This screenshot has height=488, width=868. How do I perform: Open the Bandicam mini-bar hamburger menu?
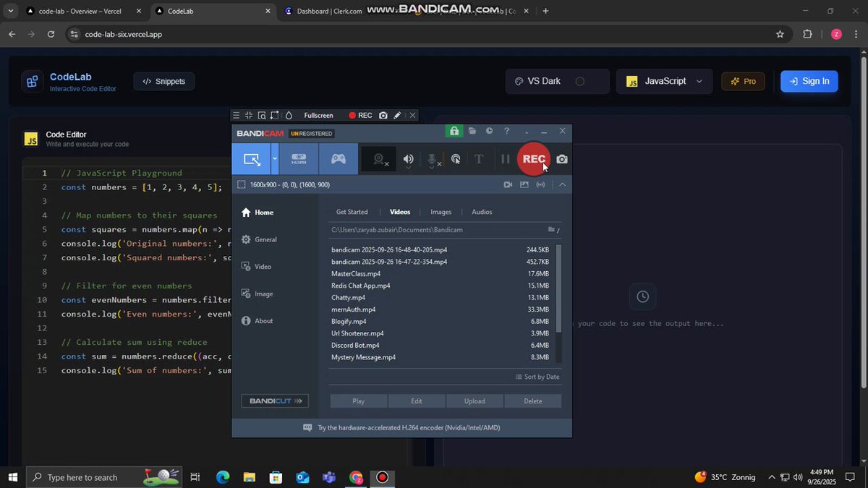(236, 116)
